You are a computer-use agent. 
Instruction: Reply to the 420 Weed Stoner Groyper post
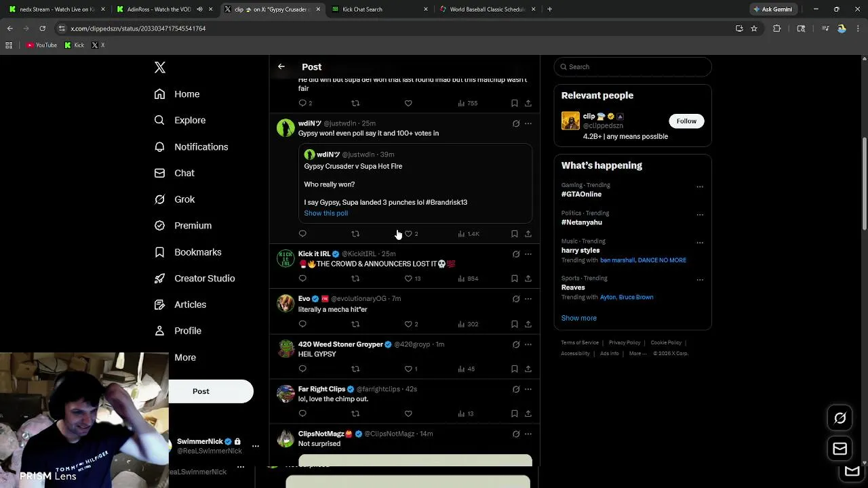[302, 369]
